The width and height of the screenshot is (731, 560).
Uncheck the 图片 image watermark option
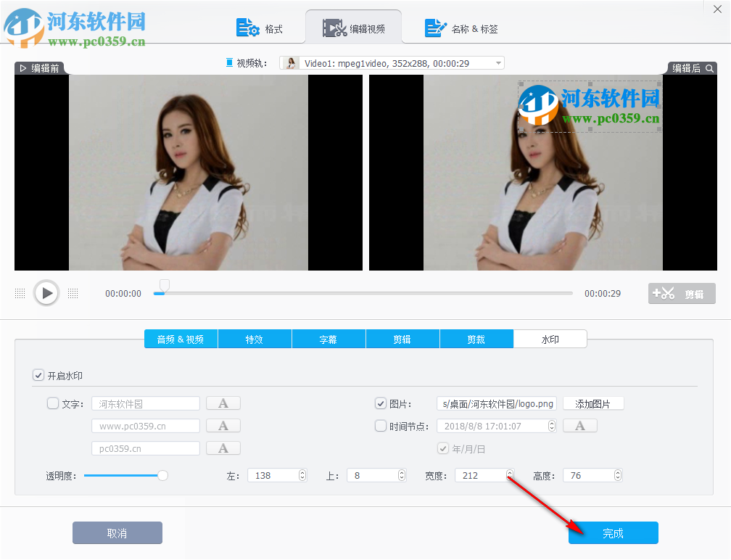(381, 403)
